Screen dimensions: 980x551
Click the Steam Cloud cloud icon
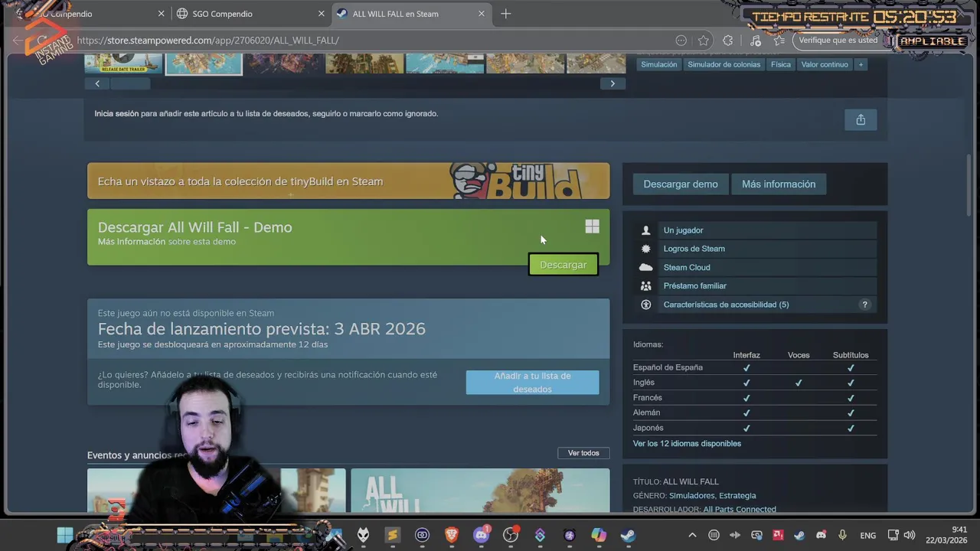646,267
